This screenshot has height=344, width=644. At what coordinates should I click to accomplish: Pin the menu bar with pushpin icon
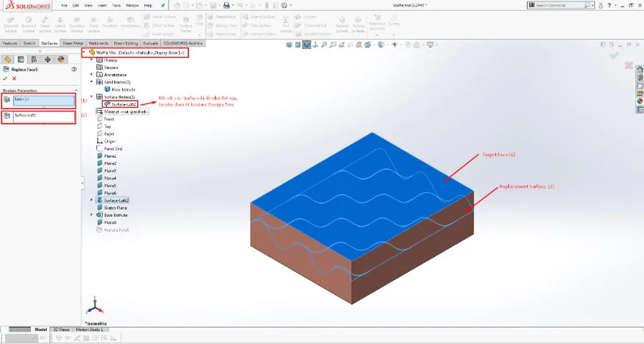click(x=163, y=5)
